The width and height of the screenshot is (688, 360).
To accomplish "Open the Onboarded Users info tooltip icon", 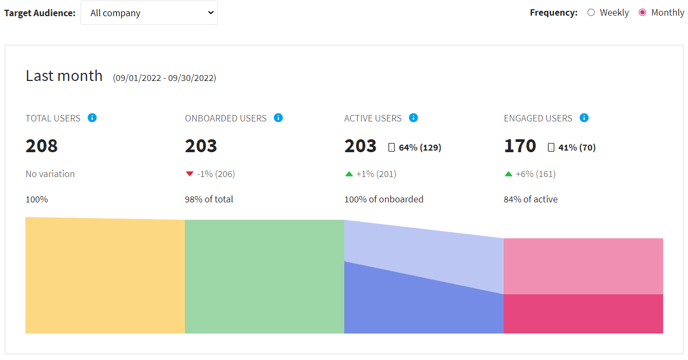I will click(x=278, y=118).
